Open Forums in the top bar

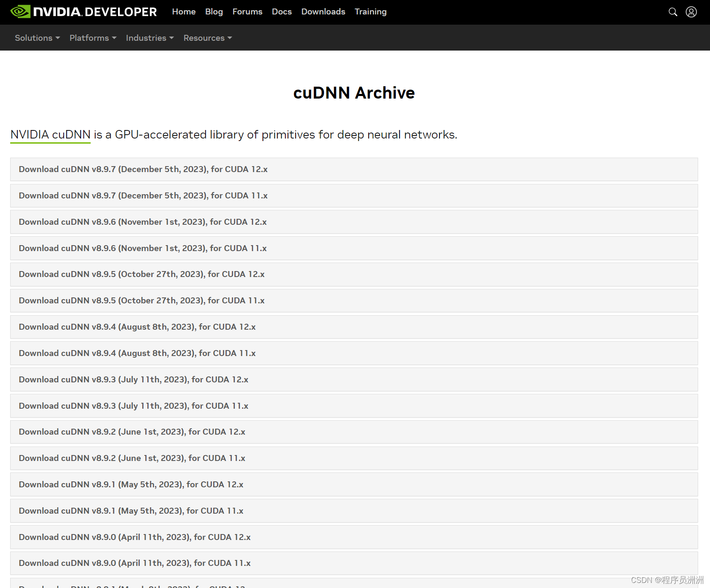[x=248, y=11]
